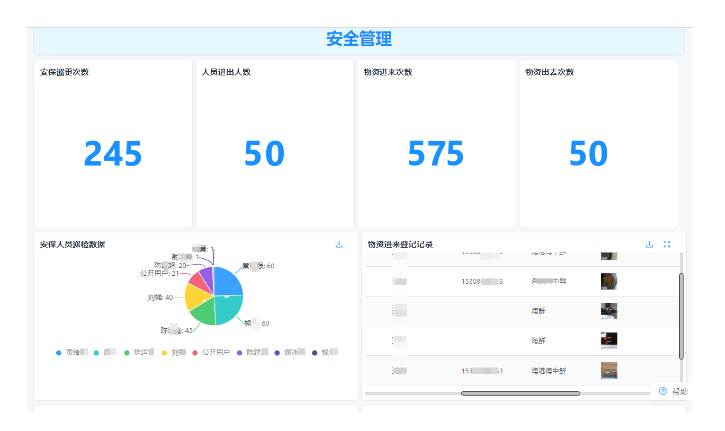The height and width of the screenshot is (431, 725).
Task: Click the 安全管理 page title
Action: pyautogui.click(x=359, y=38)
